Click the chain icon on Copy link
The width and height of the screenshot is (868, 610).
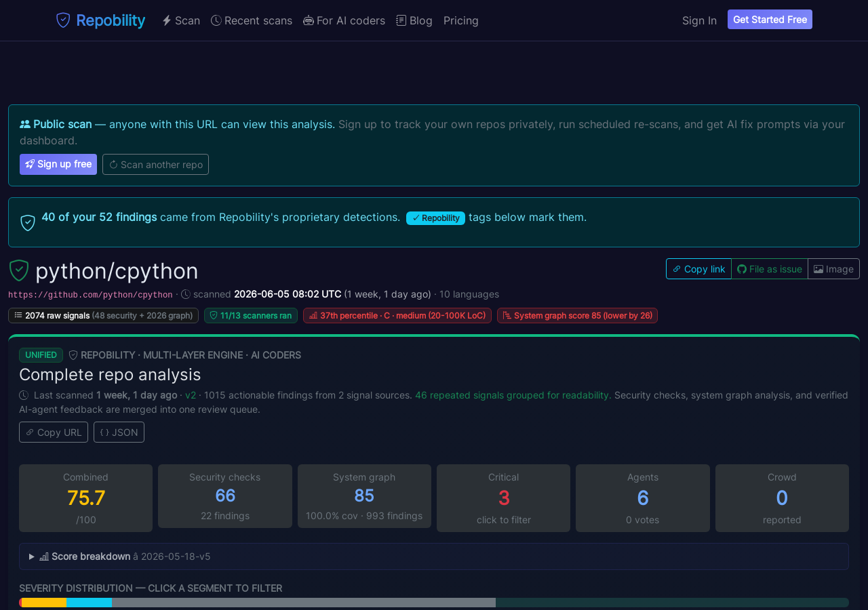(x=677, y=269)
